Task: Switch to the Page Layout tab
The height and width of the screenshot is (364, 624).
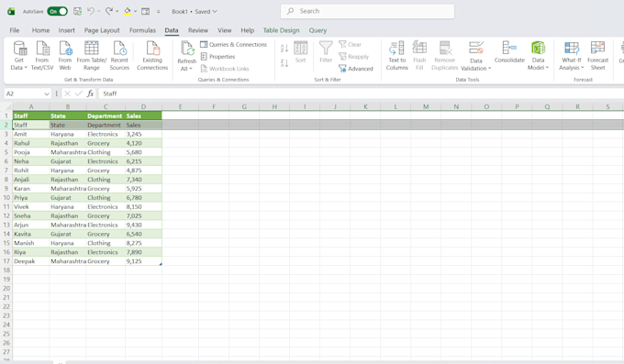Action: click(102, 30)
